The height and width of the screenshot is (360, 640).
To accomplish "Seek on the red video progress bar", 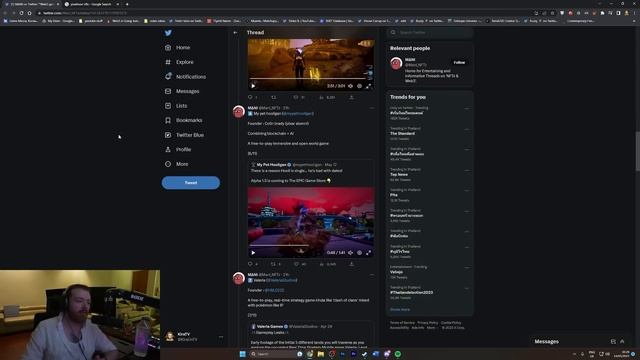I will (311, 245).
